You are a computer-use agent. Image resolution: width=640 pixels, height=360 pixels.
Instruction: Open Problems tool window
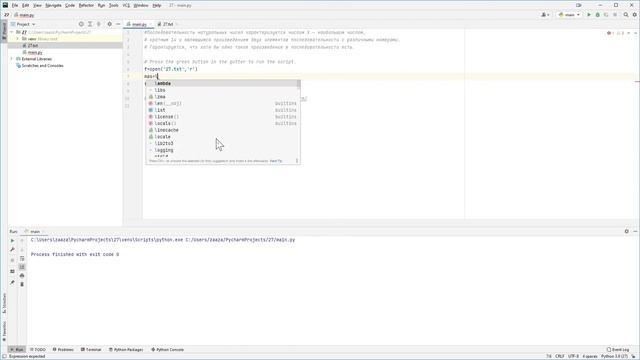(63, 349)
